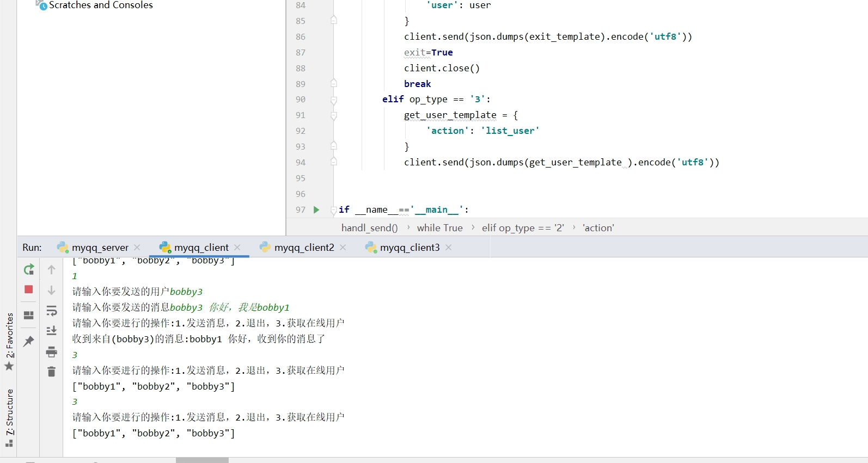The image size is (868, 463).
Task: Toggle soft-wrap in console output
Action: (52, 311)
